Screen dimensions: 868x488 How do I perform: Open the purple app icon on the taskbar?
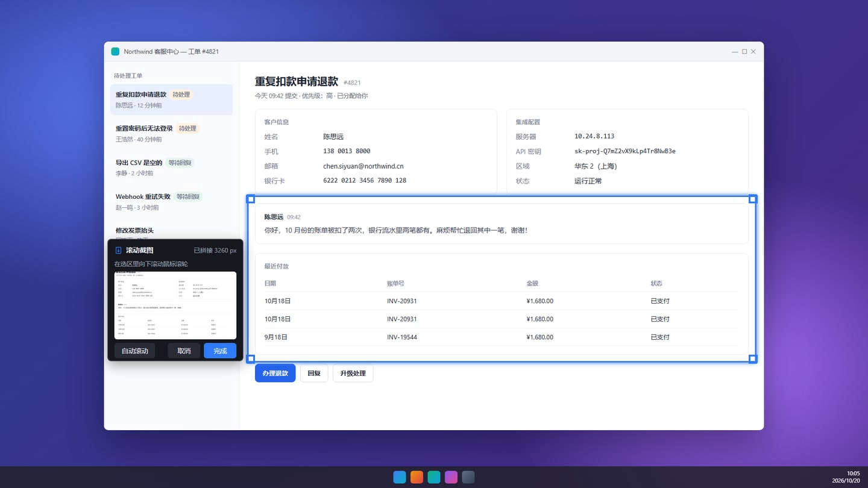(451, 477)
